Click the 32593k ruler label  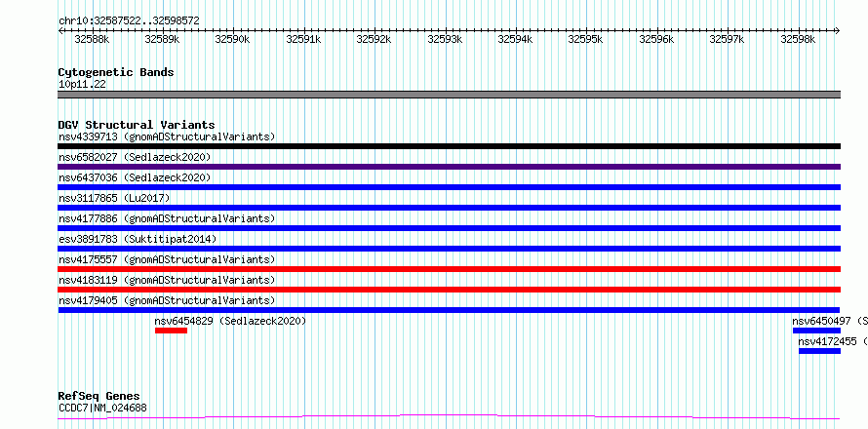tap(445, 40)
